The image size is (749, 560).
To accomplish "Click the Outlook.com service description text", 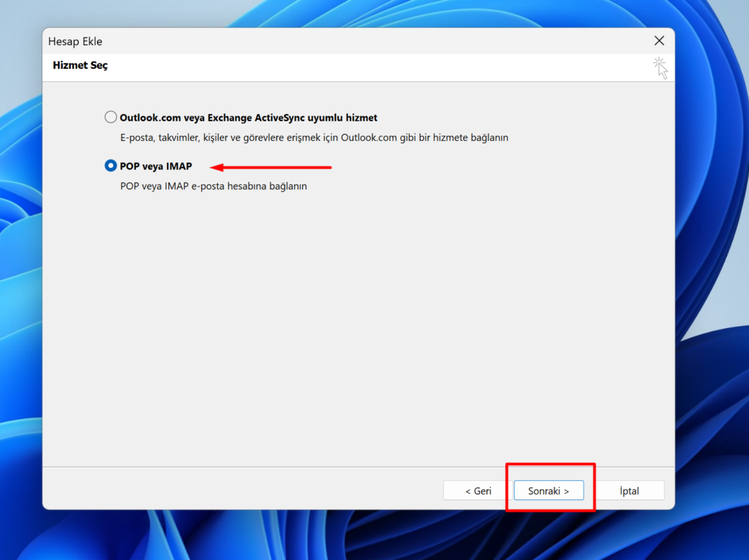I will tap(314, 137).
